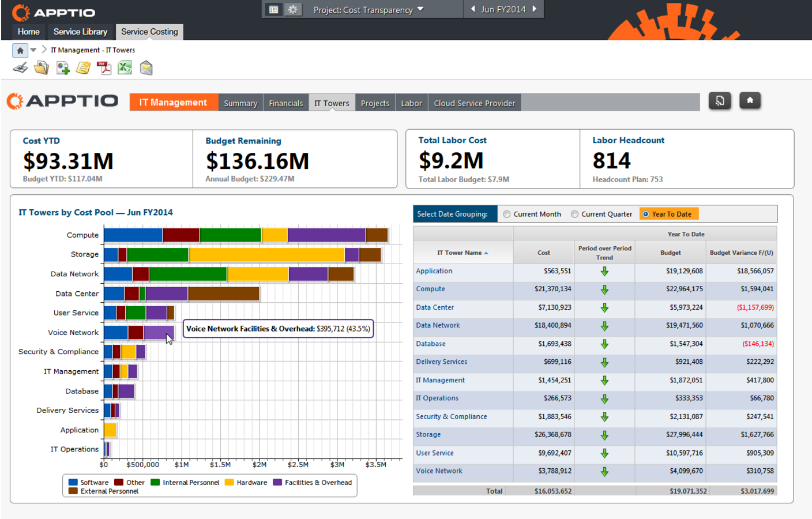Open the Cloud Service Provider tab
This screenshot has height=519, width=812.
[474, 103]
